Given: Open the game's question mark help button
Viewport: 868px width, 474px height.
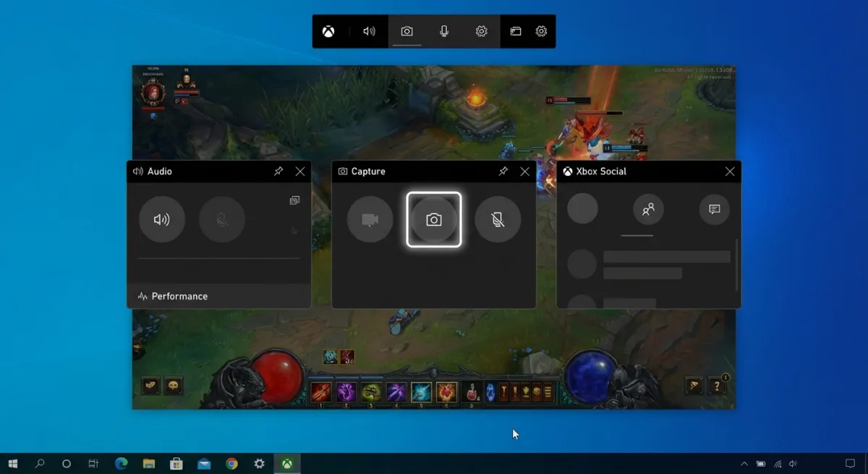Looking at the screenshot, I should pos(717,385).
